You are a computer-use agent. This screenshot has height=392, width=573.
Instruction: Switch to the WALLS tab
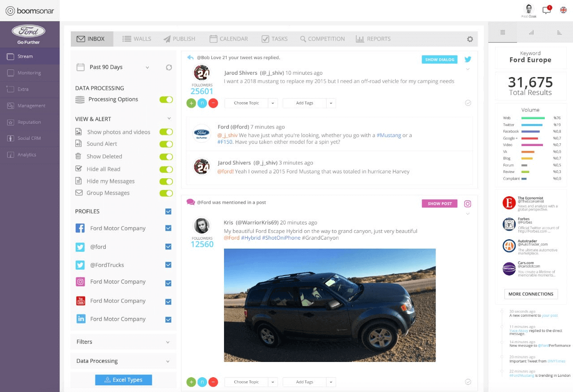pos(137,39)
